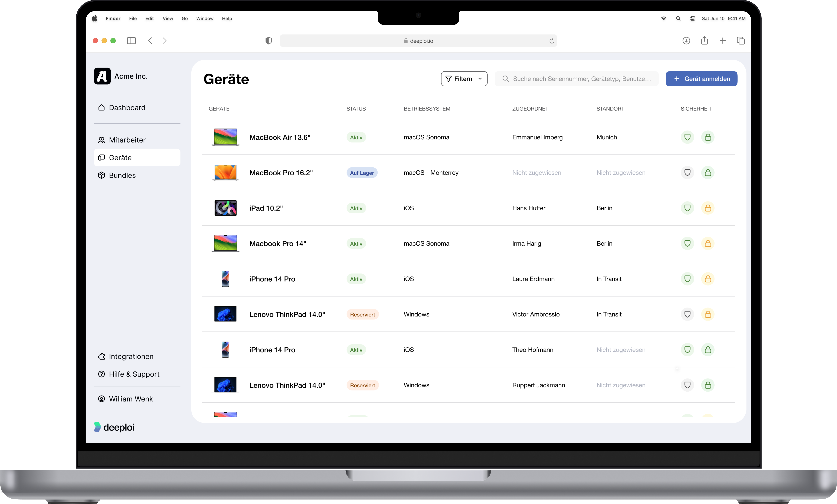Image resolution: width=837 pixels, height=504 pixels.
Task: Click the shield icon for MacBook Air 13.6"
Action: (x=687, y=137)
